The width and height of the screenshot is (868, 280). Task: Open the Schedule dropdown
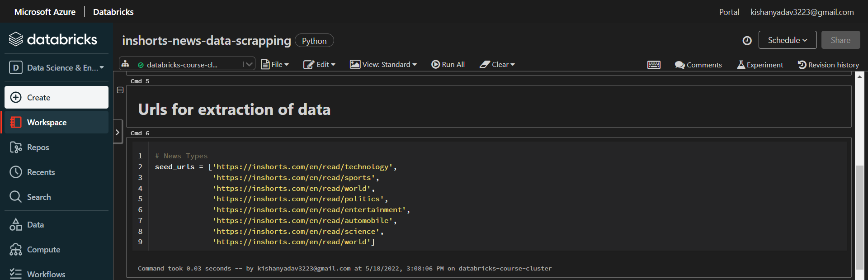tap(787, 40)
